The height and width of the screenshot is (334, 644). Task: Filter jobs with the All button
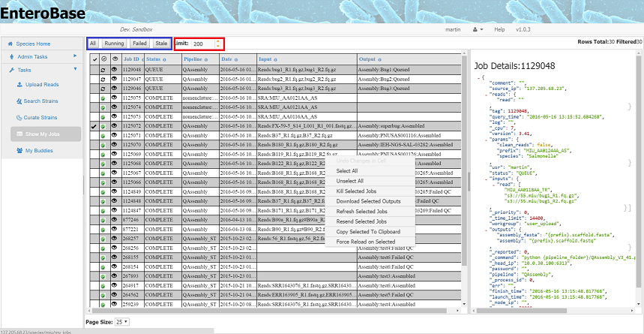coord(93,44)
